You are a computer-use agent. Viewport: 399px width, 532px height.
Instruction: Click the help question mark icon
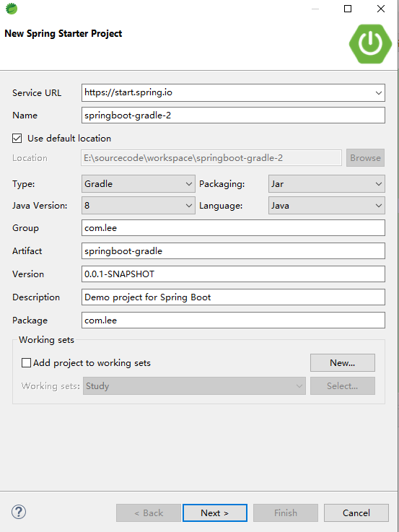point(19,512)
